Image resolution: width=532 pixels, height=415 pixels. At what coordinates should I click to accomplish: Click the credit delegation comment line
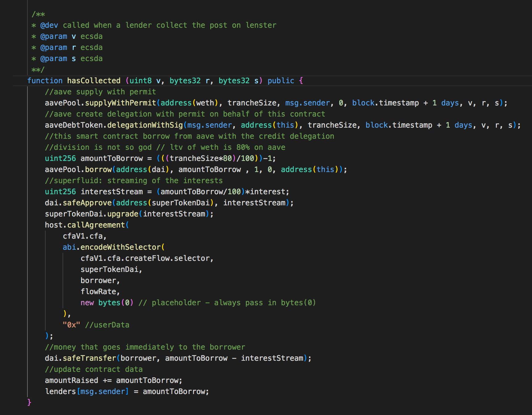(x=190, y=136)
